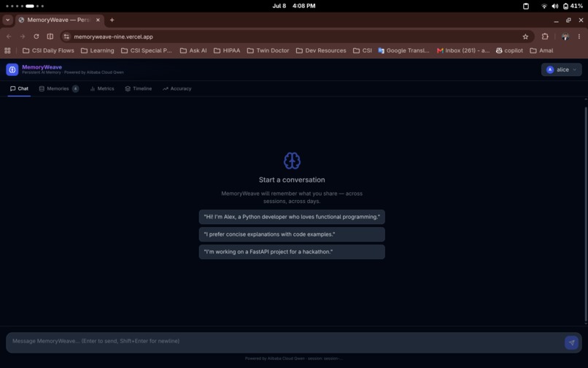Reload the page
Viewport: 588px width, 368px height.
36,37
